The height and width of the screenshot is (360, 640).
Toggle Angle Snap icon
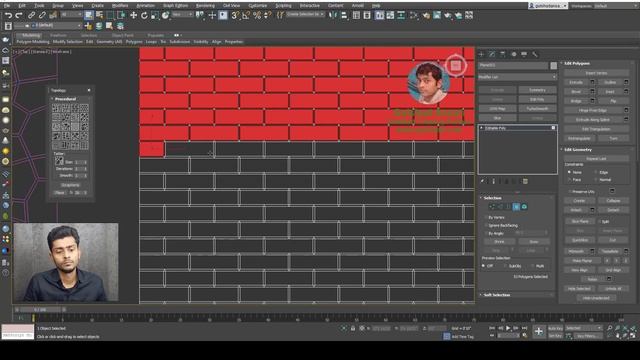[x=246, y=16]
